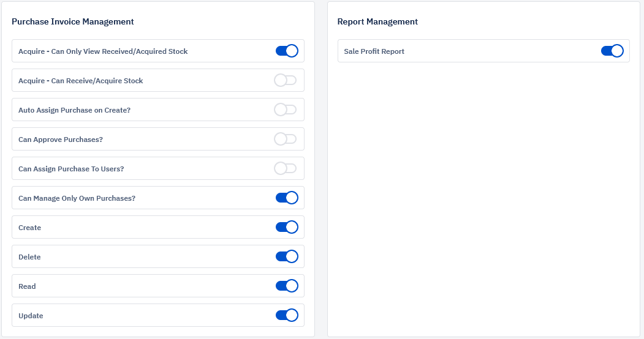Turn off the Sale Profit Report toggle
This screenshot has height=339, width=644.
(612, 51)
